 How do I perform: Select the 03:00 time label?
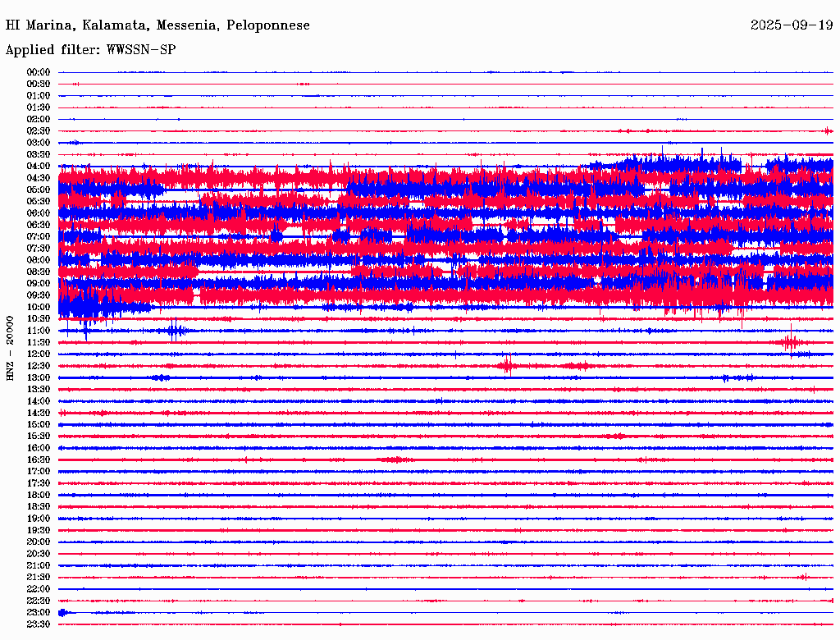coord(39,143)
